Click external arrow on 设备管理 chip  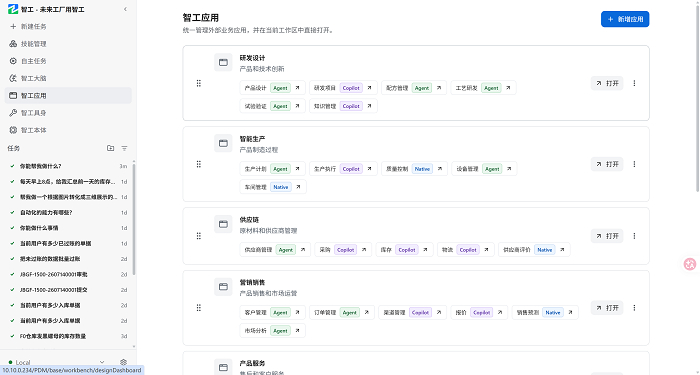coord(509,169)
